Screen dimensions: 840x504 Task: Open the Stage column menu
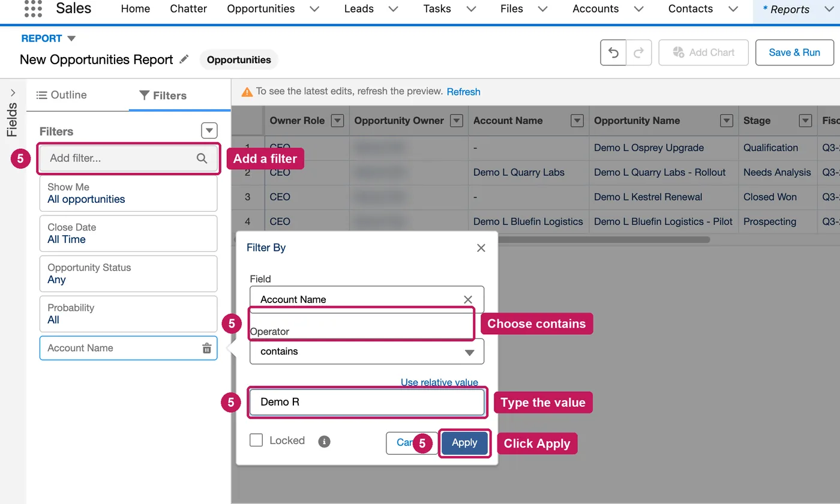click(806, 121)
